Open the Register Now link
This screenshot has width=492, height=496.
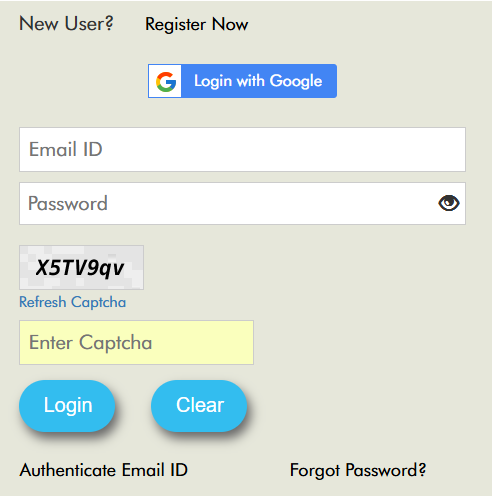point(197,25)
